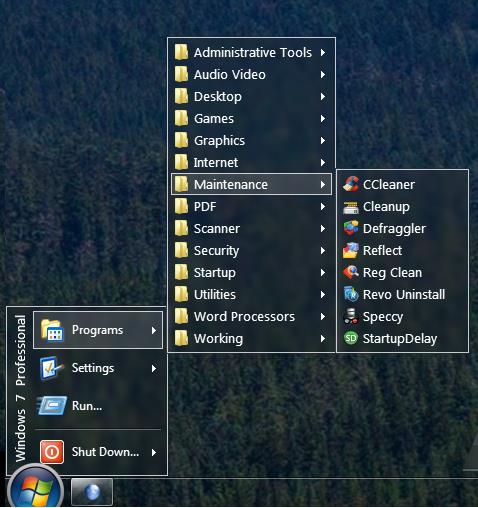478x508 pixels.
Task: Click the Shut Down... button
Action: coord(98,452)
